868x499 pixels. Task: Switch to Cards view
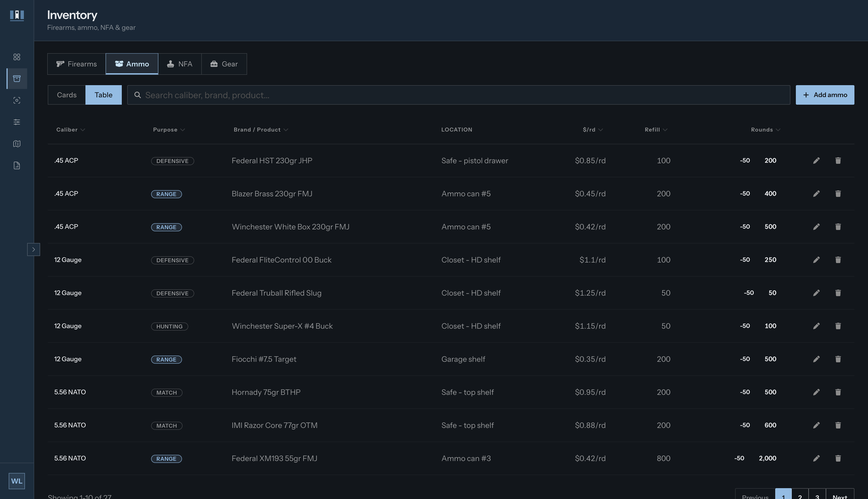pyautogui.click(x=67, y=95)
